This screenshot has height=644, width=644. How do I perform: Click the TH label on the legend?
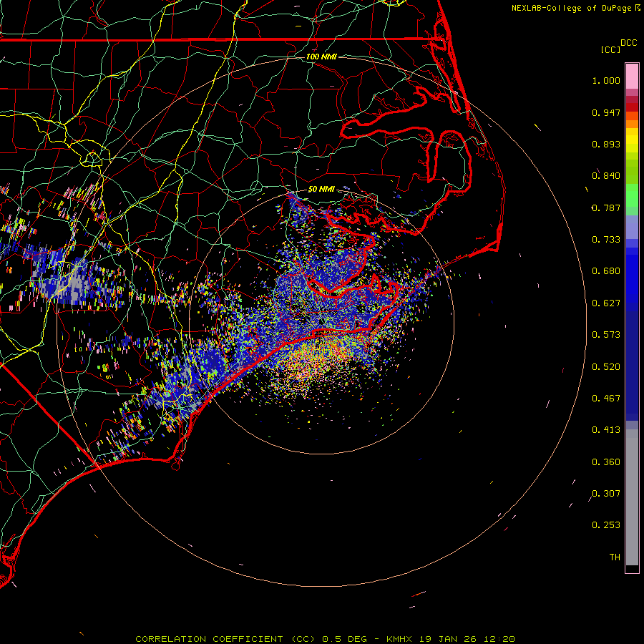click(x=615, y=557)
